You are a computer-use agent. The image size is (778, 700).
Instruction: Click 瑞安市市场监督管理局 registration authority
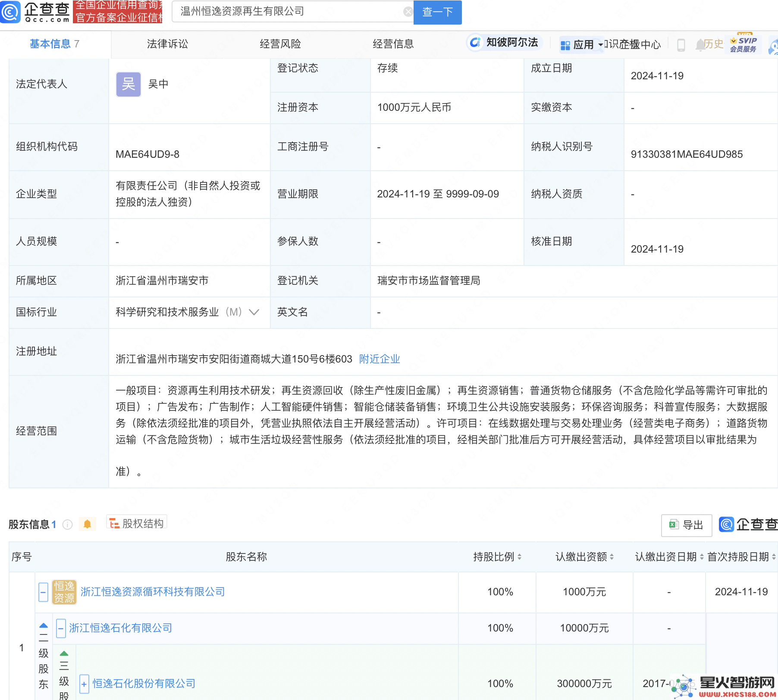[429, 281]
